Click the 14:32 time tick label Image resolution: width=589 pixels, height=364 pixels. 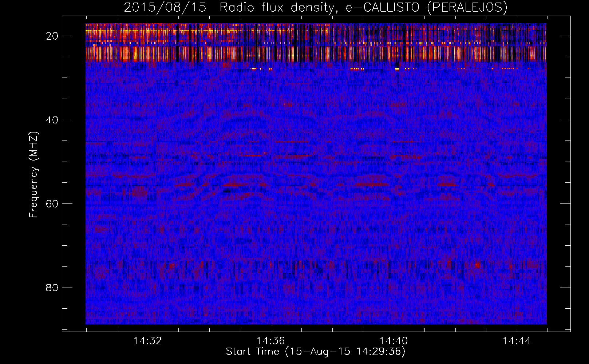[147, 341]
